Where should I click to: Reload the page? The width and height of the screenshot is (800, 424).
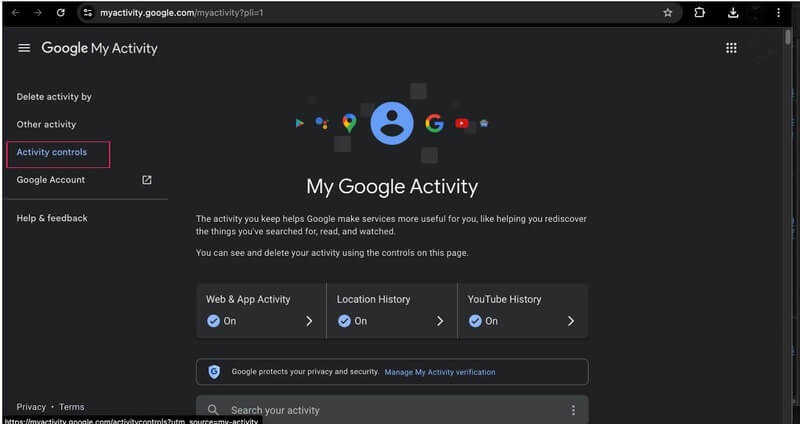click(61, 13)
